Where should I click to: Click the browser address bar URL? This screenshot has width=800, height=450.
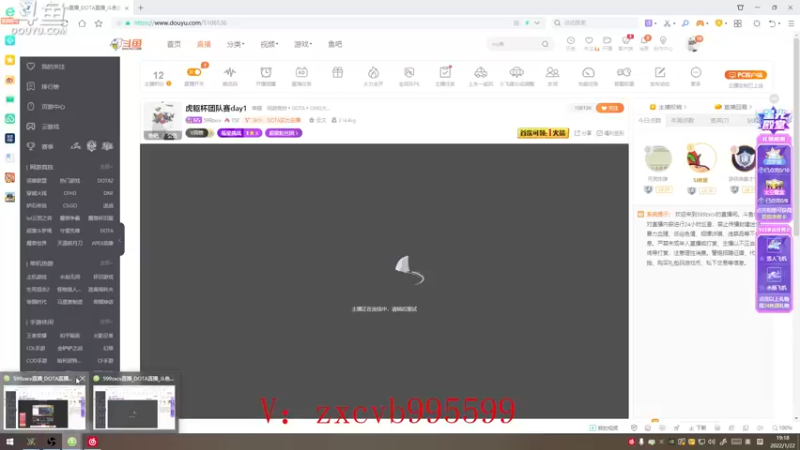pos(180,23)
